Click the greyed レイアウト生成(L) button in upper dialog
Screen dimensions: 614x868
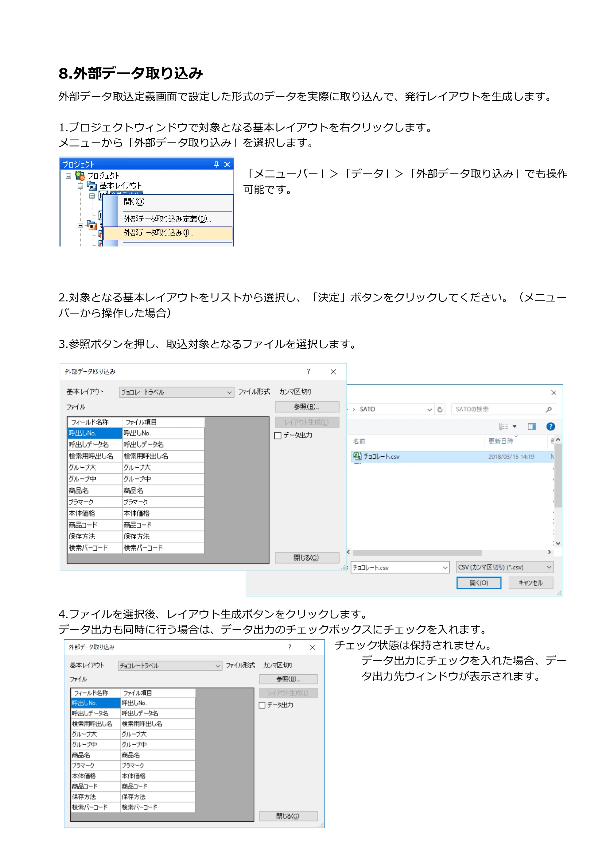[307, 422]
